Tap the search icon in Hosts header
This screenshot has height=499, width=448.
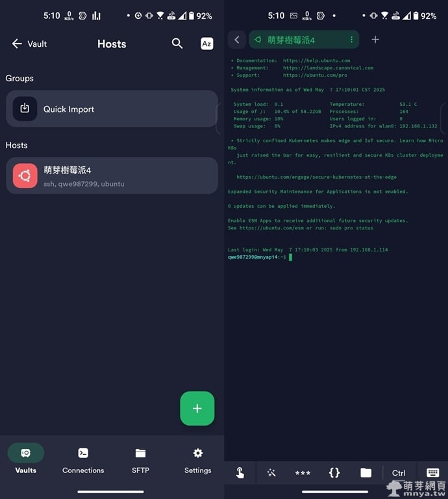(177, 44)
